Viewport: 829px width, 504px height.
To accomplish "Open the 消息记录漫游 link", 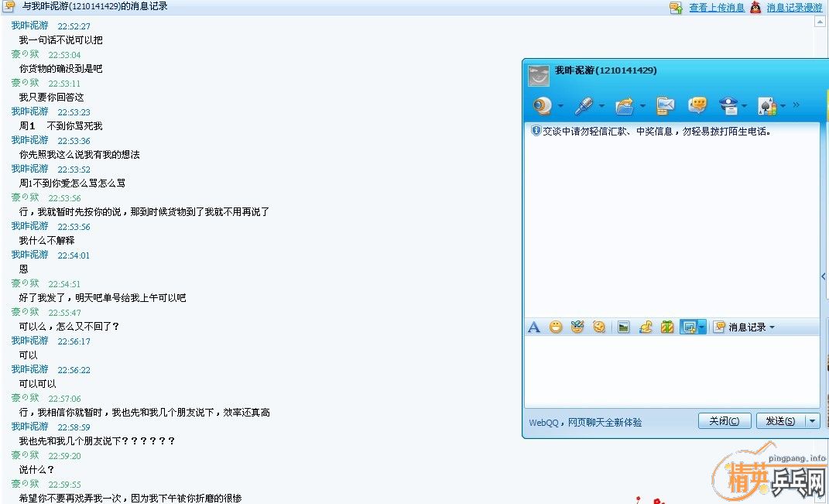I will [795, 8].
